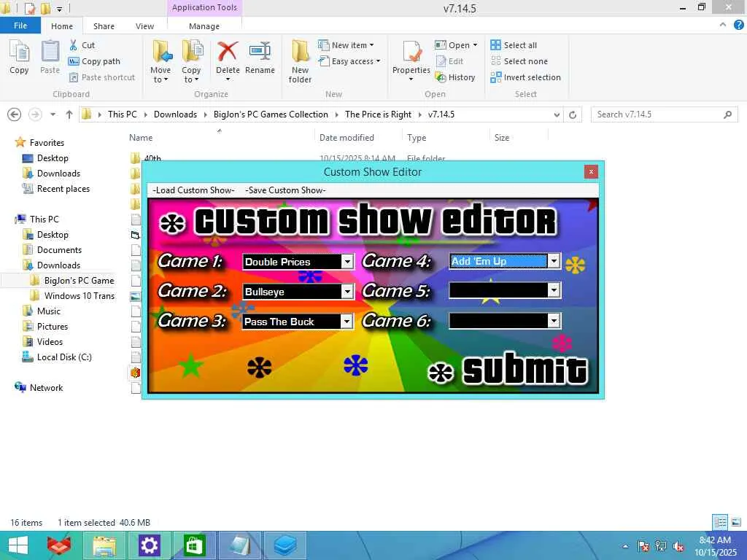Click Select none in the ribbon
Viewport: 747px width, 560px height.
[519, 61]
